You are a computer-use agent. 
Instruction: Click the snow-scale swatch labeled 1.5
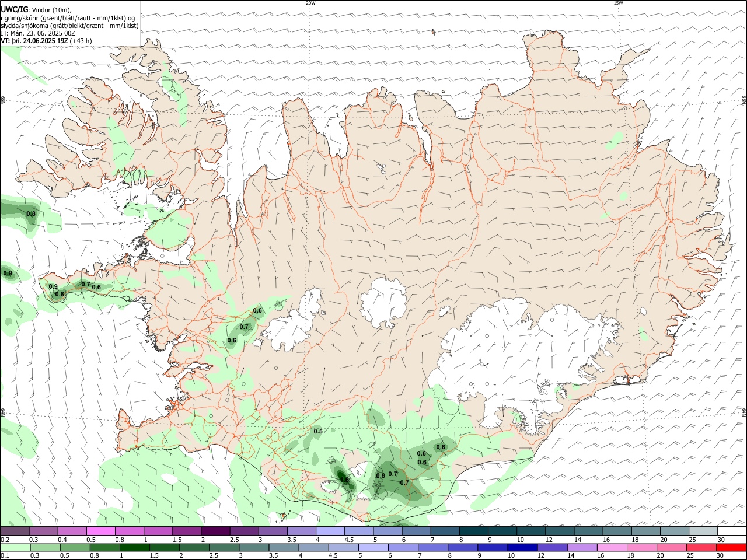pyautogui.click(x=187, y=531)
